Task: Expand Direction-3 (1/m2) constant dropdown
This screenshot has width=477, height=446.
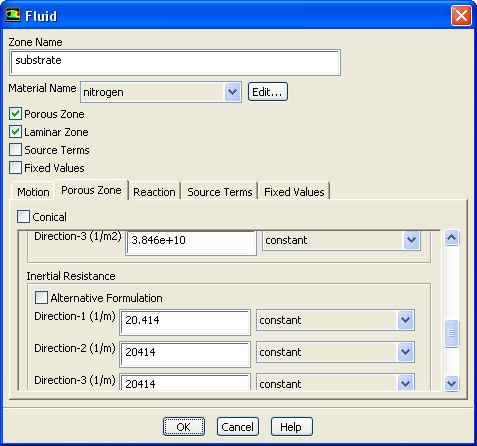Action: [411, 240]
